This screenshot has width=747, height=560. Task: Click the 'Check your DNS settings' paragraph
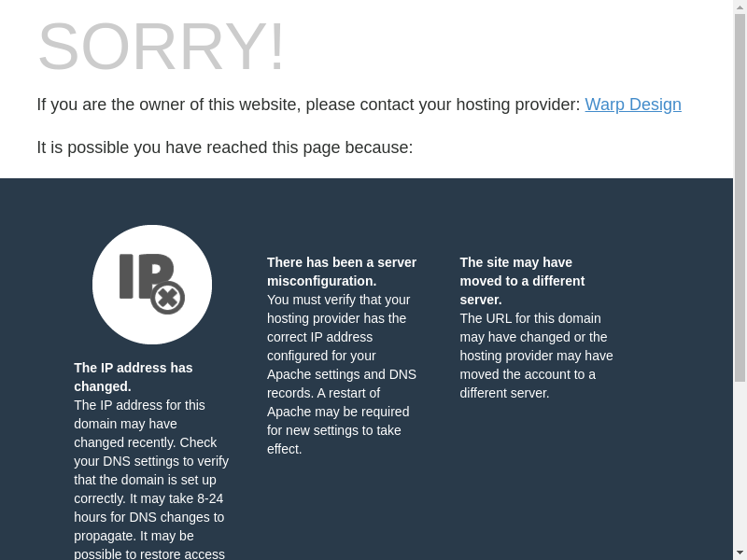[151, 480]
